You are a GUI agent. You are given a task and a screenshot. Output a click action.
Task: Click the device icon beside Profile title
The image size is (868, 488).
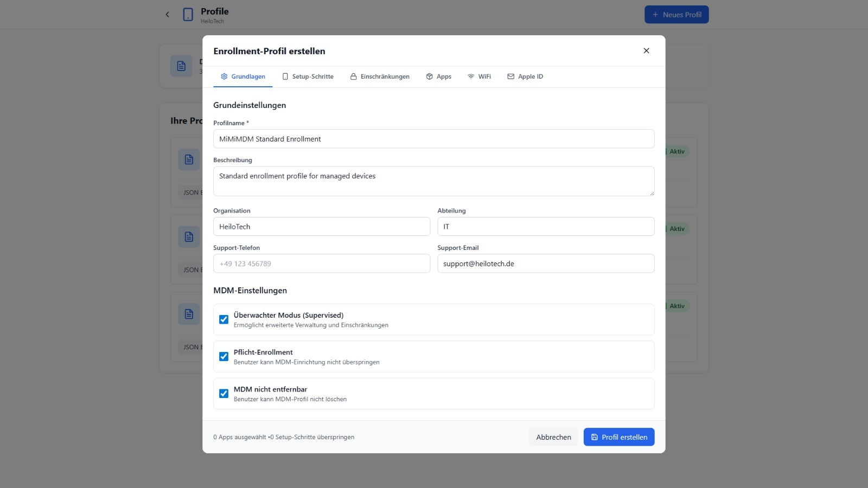[188, 15]
